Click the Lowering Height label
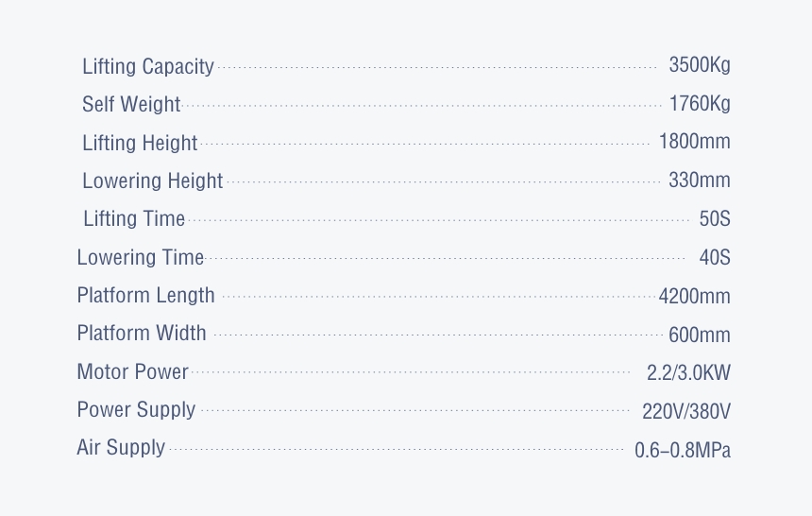Image resolution: width=812 pixels, height=516 pixels. click(152, 181)
